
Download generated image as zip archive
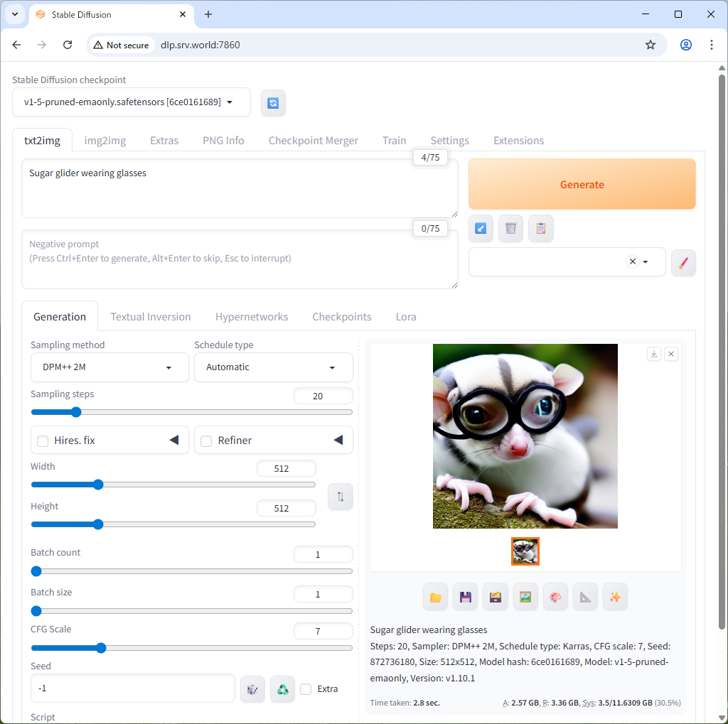coord(496,597)
